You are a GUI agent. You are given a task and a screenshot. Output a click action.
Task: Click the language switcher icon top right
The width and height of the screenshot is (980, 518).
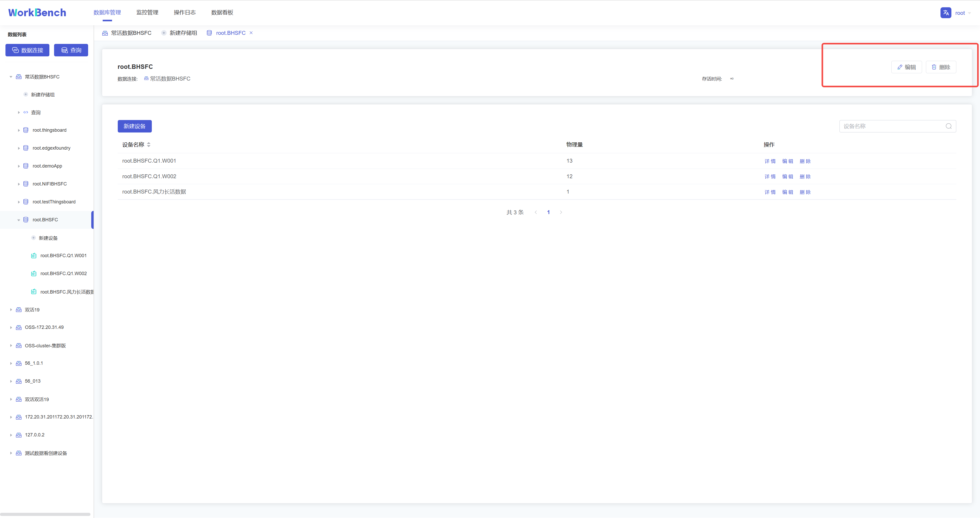point(946,12)
